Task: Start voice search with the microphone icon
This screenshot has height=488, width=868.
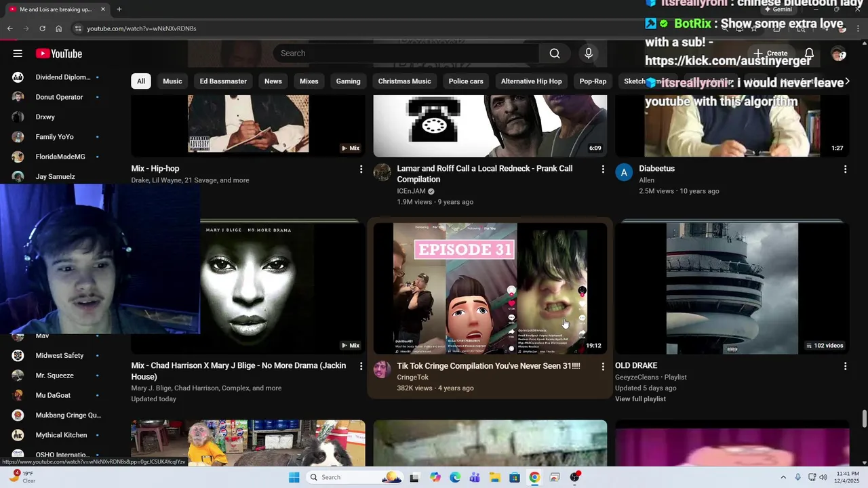Action: pyautogui.click(x=589, y=54)
